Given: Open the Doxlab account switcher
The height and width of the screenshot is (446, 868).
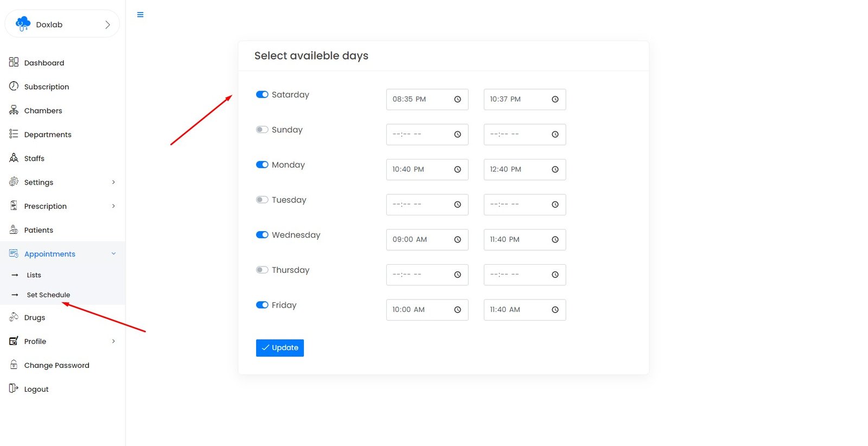Looking at the screenshot, I should [x=62, y=24].
